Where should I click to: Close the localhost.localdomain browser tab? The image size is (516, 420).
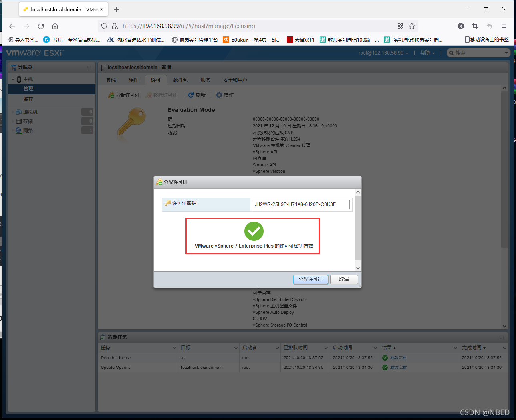(101, 9)
